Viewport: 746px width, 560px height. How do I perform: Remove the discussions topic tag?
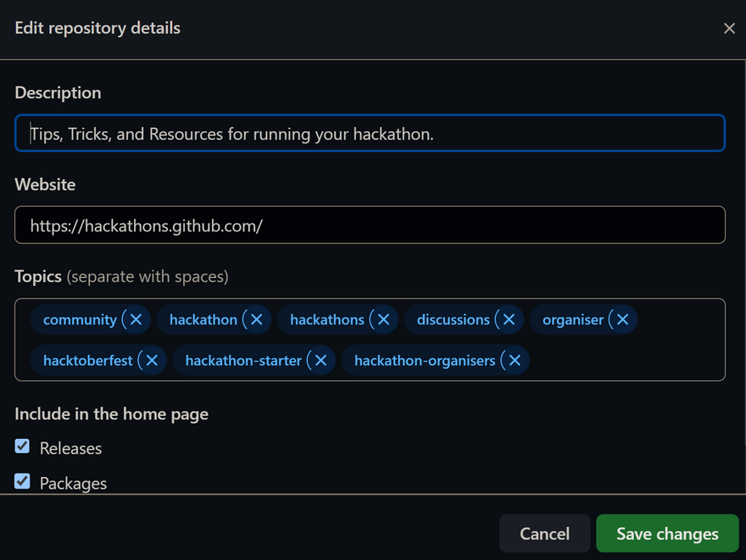tap(509, 319)
